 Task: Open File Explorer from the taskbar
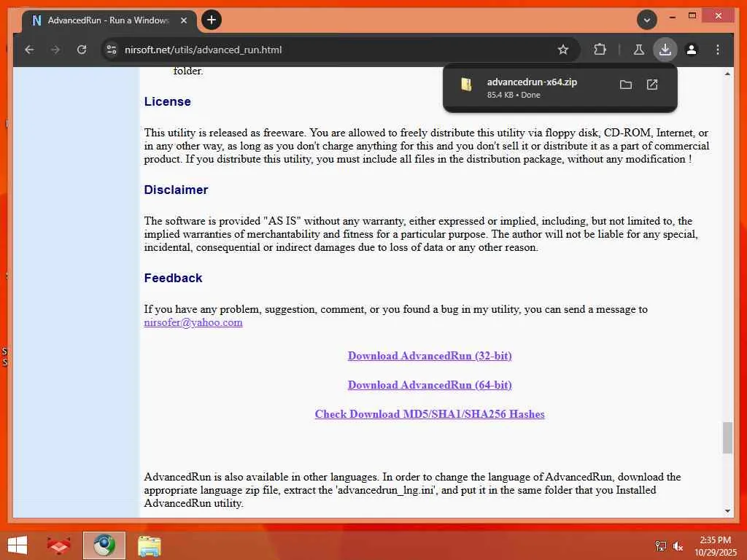[149, 545]
